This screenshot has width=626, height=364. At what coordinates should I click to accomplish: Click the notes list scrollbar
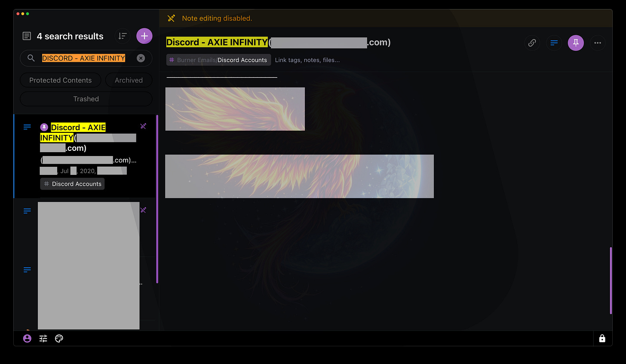(157, 199)
